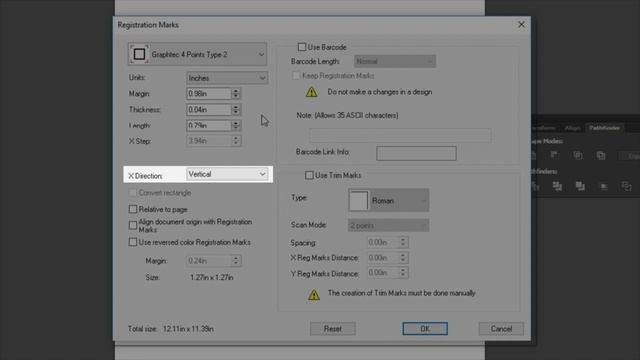Viewport: 640px width, 360px height.
Task: Click the Trim Marks manual warning triangle icon
Action: pyautogui.click(x=314, y=294)
